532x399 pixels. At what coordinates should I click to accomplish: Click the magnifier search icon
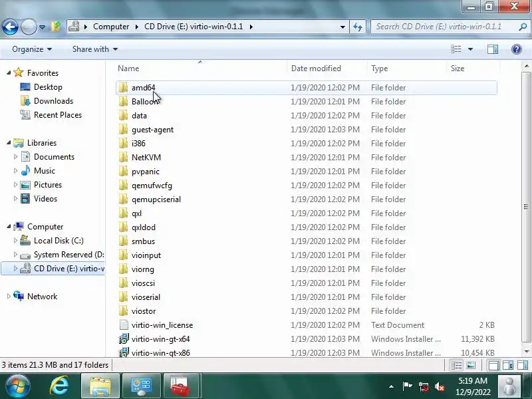(523, 27)
